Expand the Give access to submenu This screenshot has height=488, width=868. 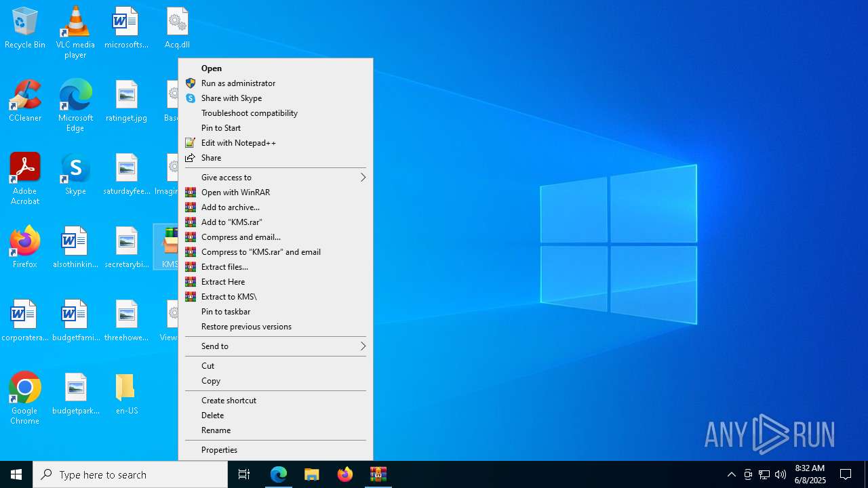point(275,178)
